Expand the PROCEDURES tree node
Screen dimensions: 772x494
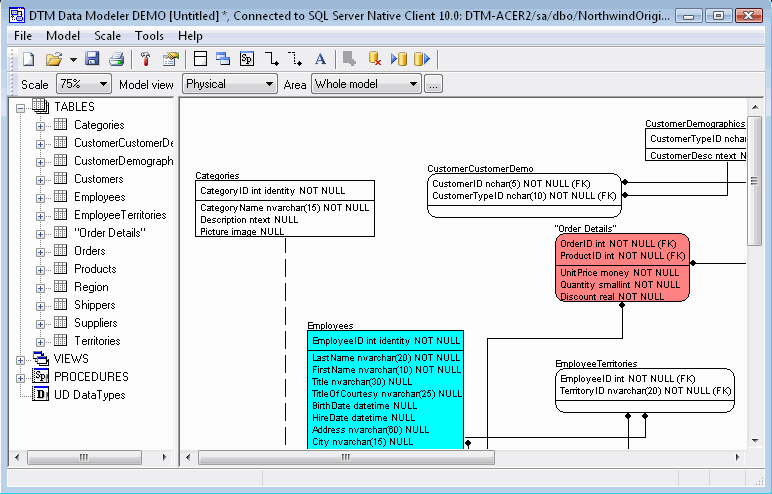[20, 378]
